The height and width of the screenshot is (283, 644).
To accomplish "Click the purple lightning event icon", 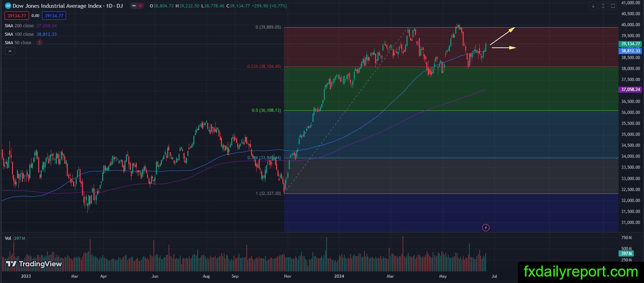I will click(486, 228).
